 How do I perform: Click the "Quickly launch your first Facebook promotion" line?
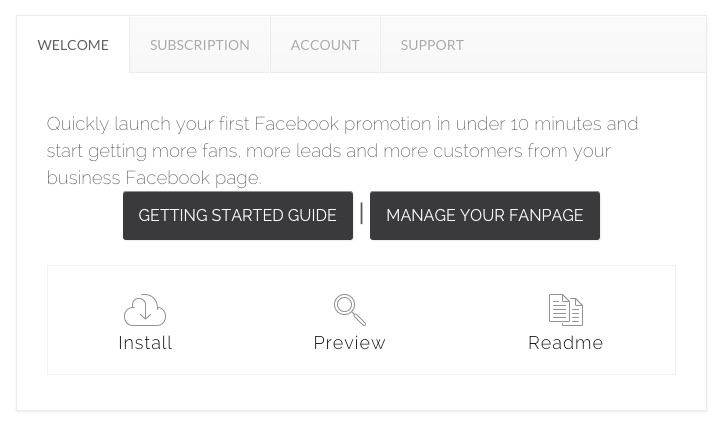pyautogui.click(x=342, y=124)
